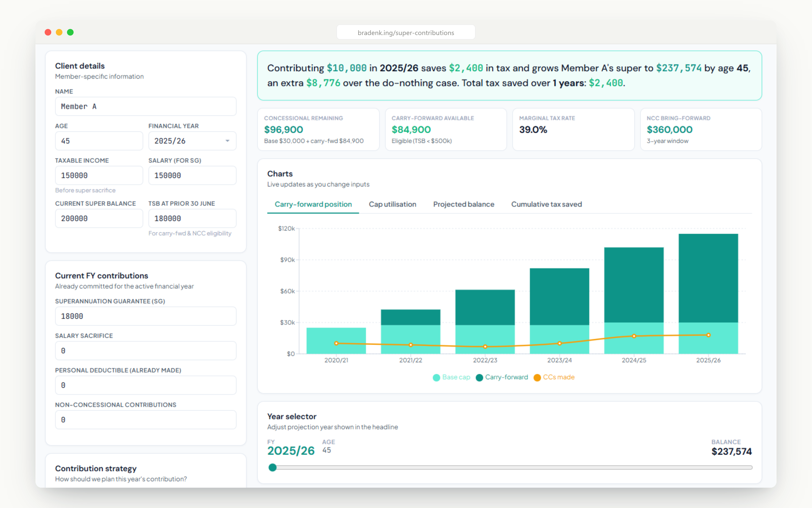
Task: Click the 2021/22 chart bar
Action: [410, 332]
